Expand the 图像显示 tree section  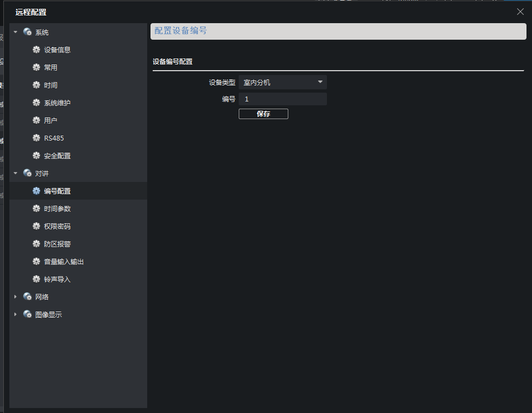click(x=15, y=314)
